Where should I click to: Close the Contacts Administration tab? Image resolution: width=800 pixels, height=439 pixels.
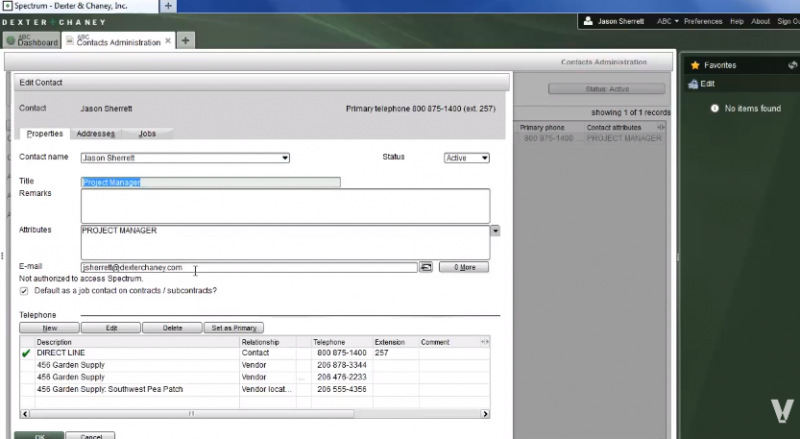pos(169,41)
